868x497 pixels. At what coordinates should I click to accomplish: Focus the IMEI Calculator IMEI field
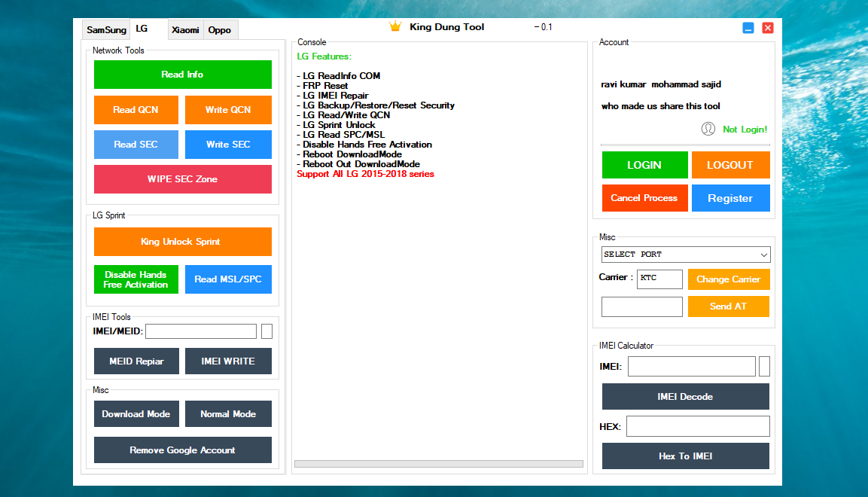click(x=691, y=367)
